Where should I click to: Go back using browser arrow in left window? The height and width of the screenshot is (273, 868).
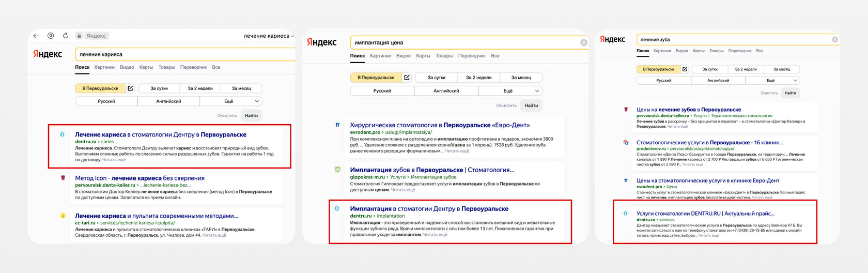tap(36, 36)
